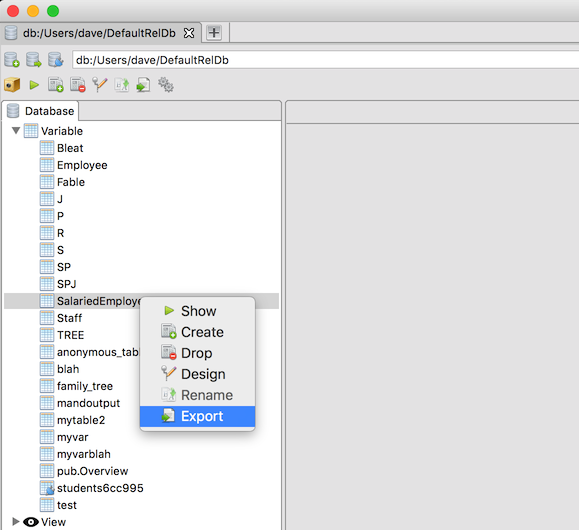Choose Export from the context menu
The width and height of the screenshot is (579, 530).
(197, 416)
